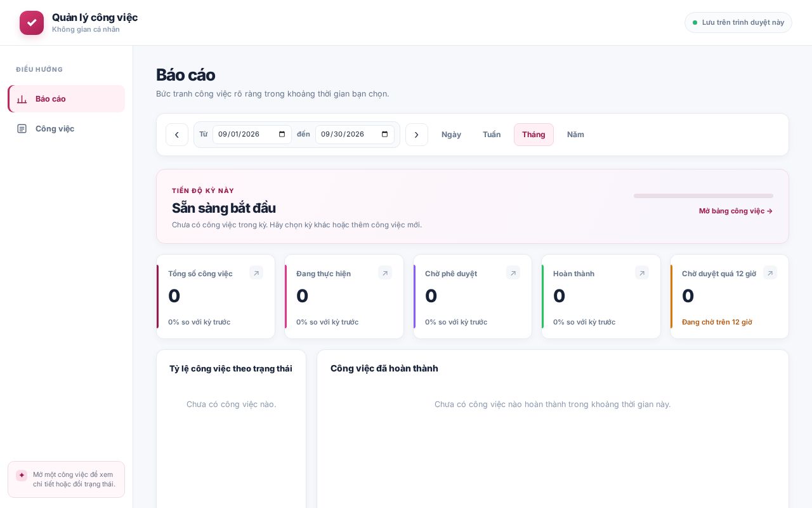
Task: Click the Tổng số công việc card title
Action: (200, 274)
